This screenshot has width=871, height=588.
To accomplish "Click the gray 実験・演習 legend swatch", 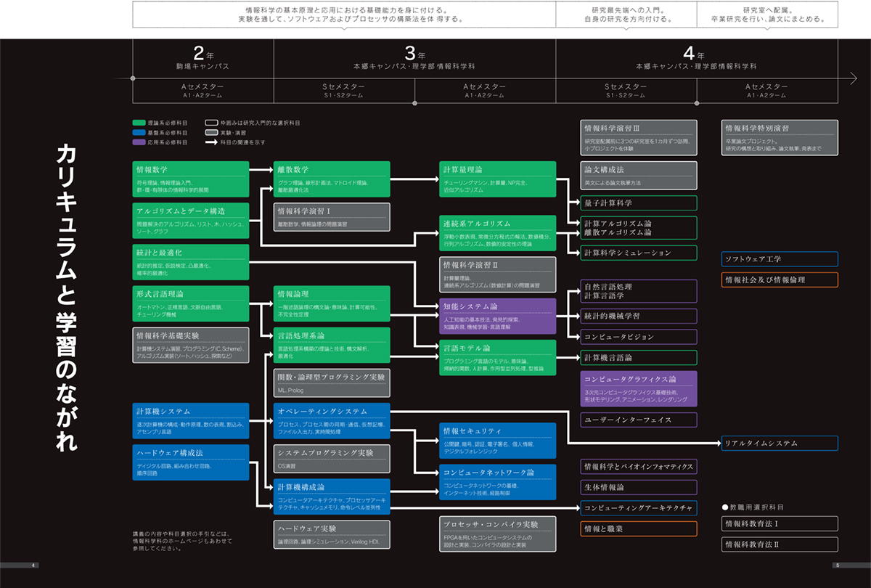I will (x=212, y=133).
